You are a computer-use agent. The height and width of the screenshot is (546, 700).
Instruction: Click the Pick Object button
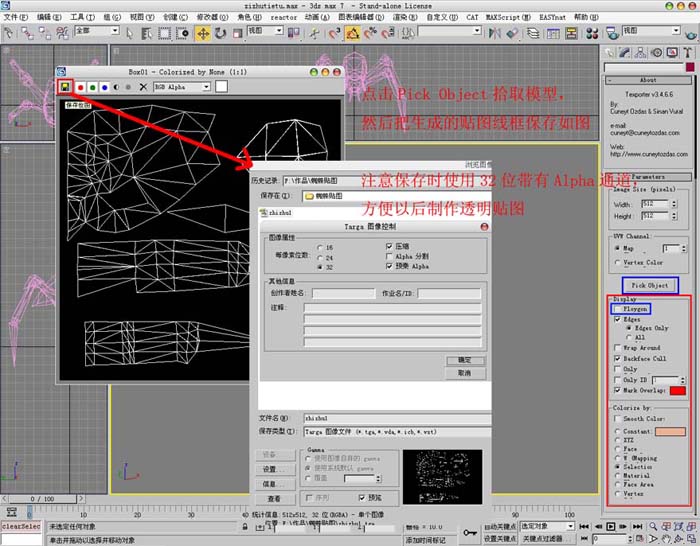pos(650,285)
